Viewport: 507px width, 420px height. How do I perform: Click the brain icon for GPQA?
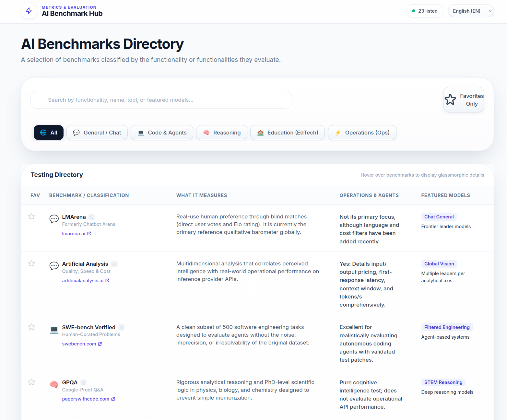[54, 385]
